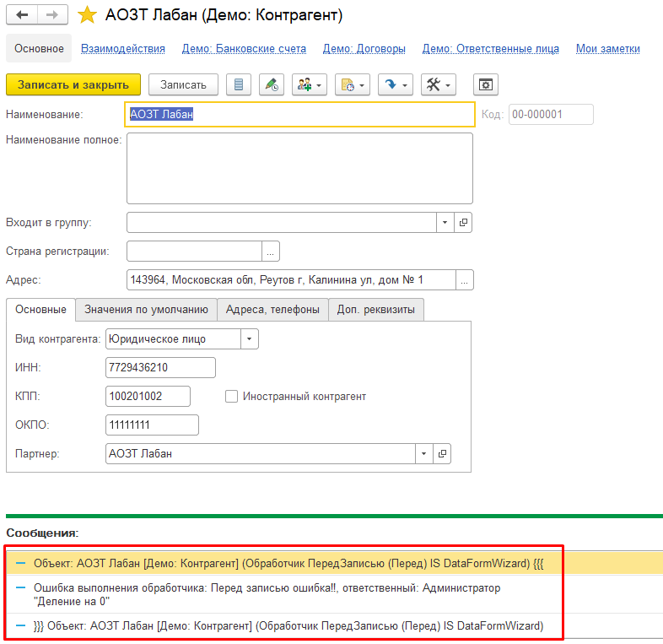Open the tools (wrench and hammer) dropdown

(439, 84)
